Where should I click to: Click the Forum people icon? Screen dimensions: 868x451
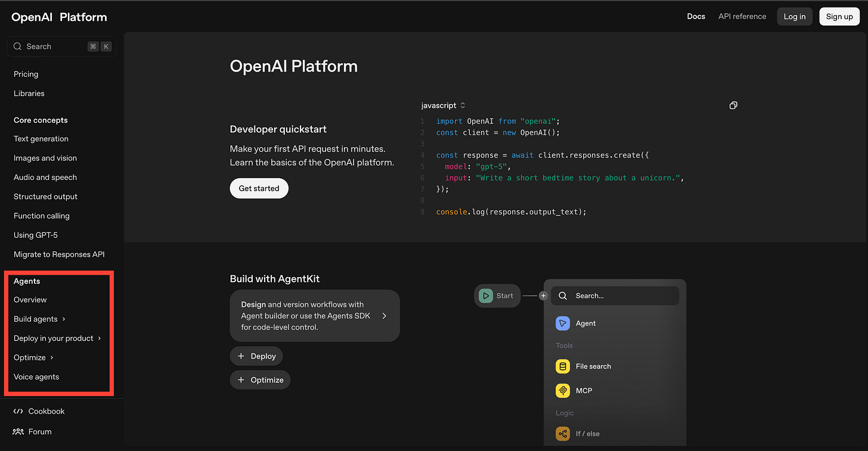(x=18, y=431)
